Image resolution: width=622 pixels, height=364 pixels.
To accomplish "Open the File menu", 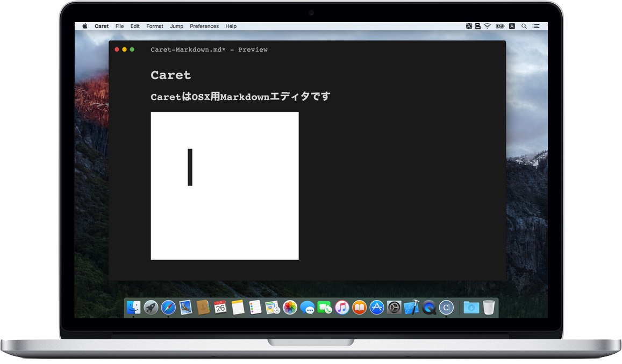I will (119, 26).
